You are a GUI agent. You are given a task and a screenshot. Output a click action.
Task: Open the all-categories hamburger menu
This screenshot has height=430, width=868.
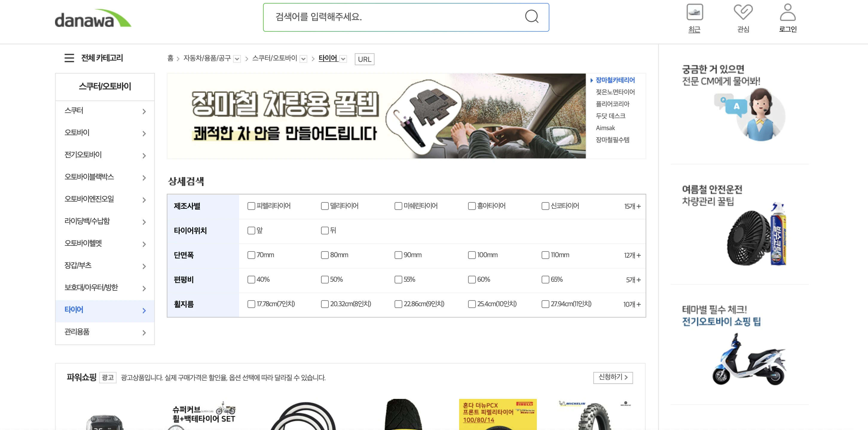[x=69, y=58]
